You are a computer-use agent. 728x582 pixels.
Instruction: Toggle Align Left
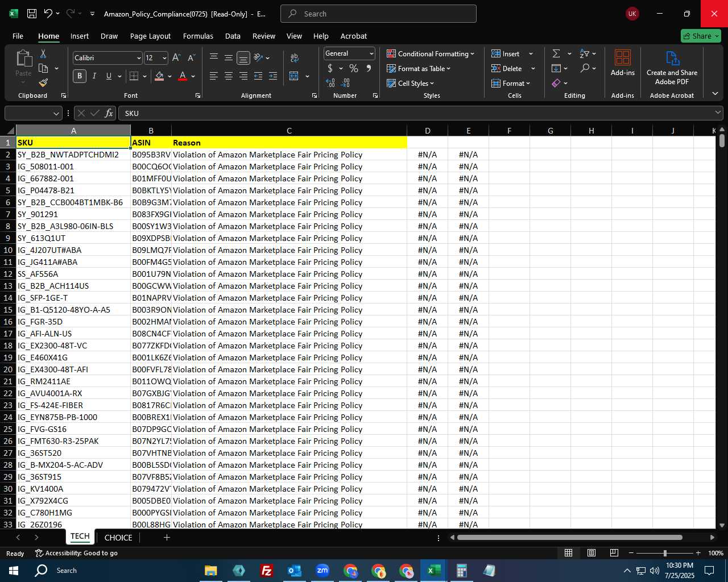tap(214, 76)
